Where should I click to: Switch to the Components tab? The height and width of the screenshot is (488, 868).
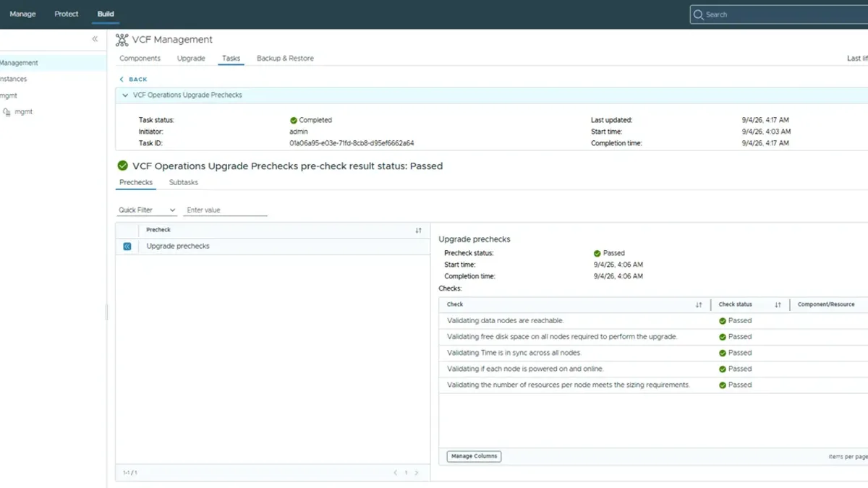click(140, 59)
